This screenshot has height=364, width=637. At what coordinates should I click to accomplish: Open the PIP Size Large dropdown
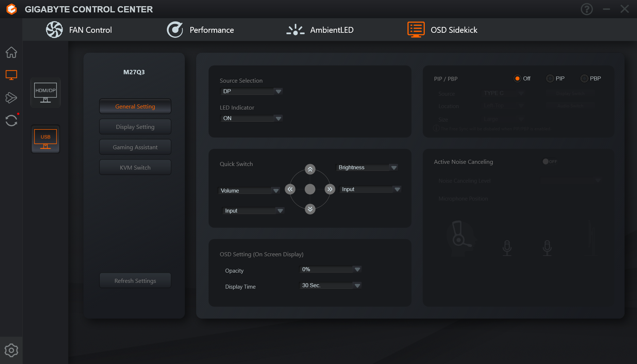pos(504,119)
